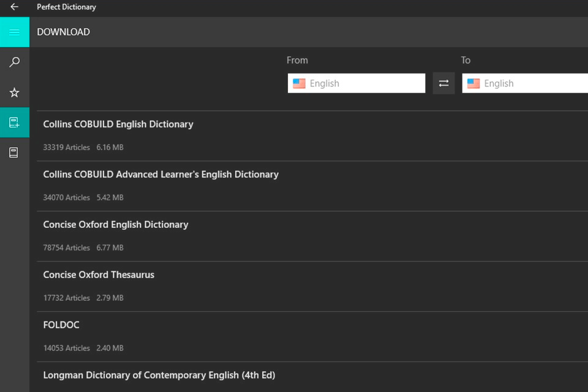Click the 33319 Articles label
The image size is (588, 392).
[x=66, y=148]
